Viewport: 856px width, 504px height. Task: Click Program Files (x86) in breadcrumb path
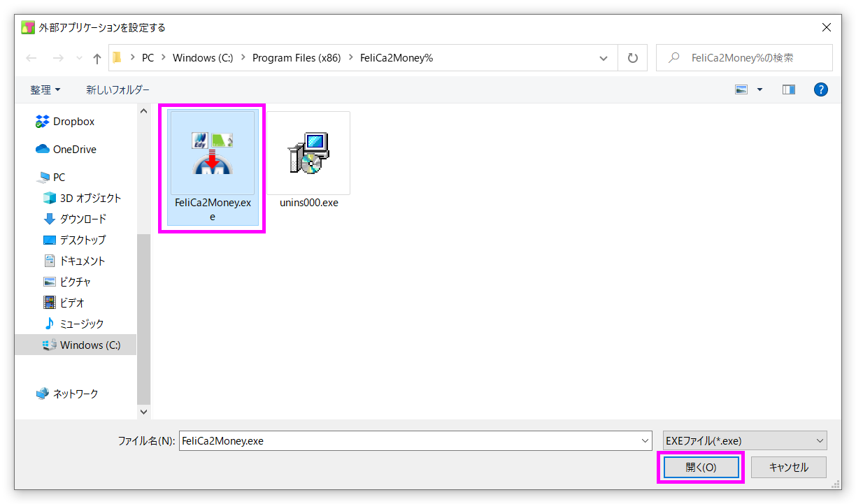click(297, 58)
